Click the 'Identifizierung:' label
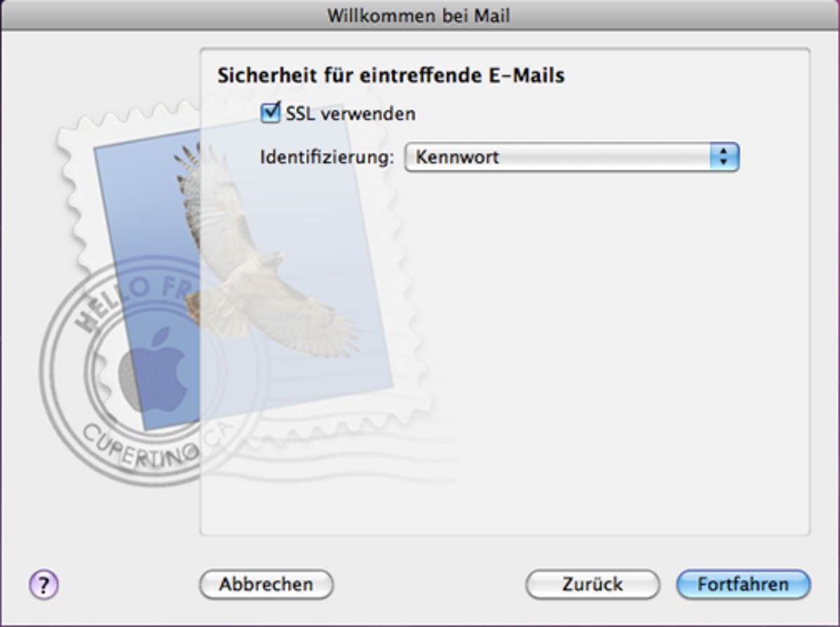The image size is (840, 627). 327,157
